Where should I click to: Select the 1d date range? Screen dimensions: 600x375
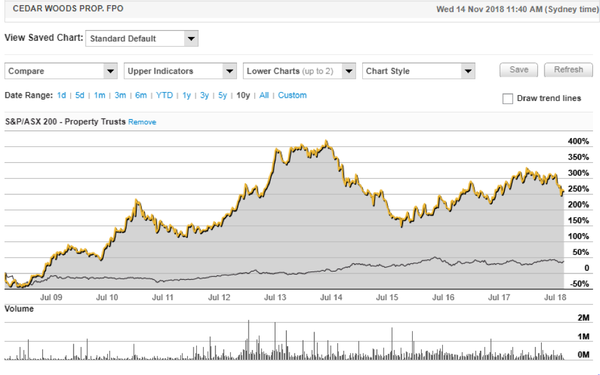point(61,95)
